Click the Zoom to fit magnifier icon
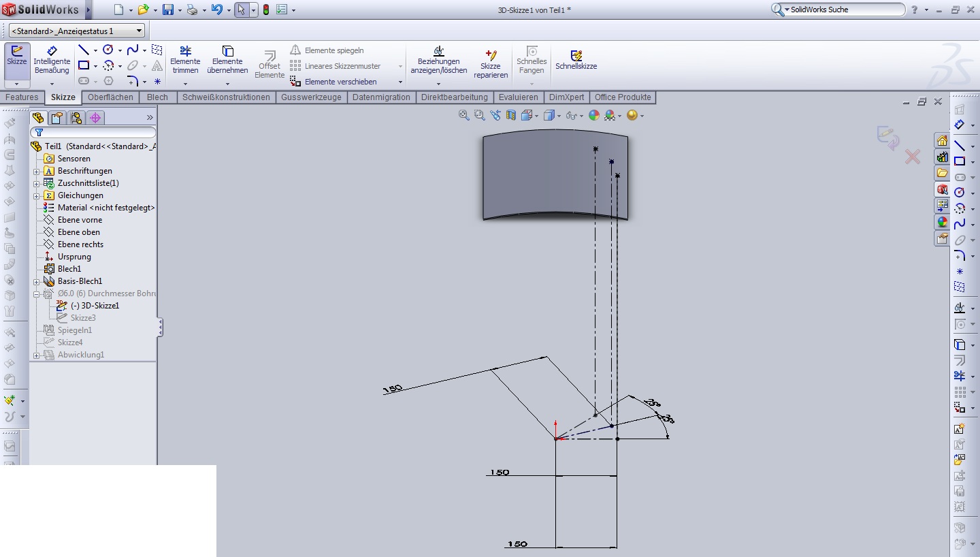Image resolution: width=980 pixels, height=557 pixels. 464,116
